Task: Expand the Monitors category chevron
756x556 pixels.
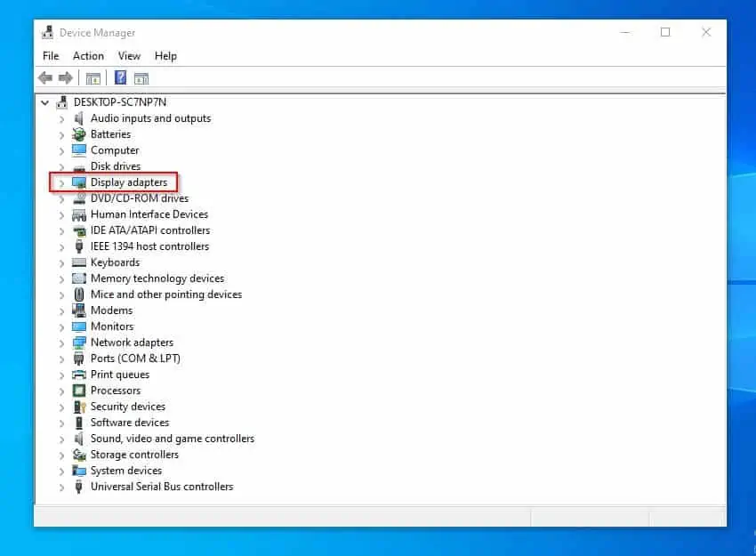Action: pos(61,327)
